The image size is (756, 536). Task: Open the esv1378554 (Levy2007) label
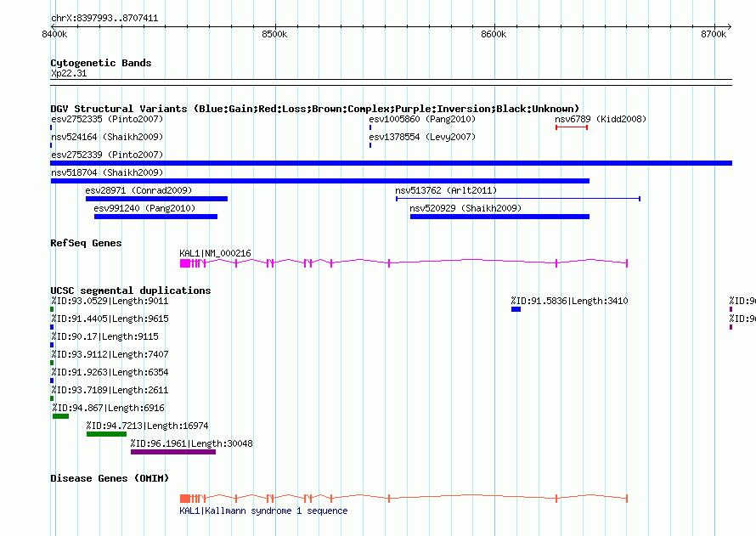point(422,137)
